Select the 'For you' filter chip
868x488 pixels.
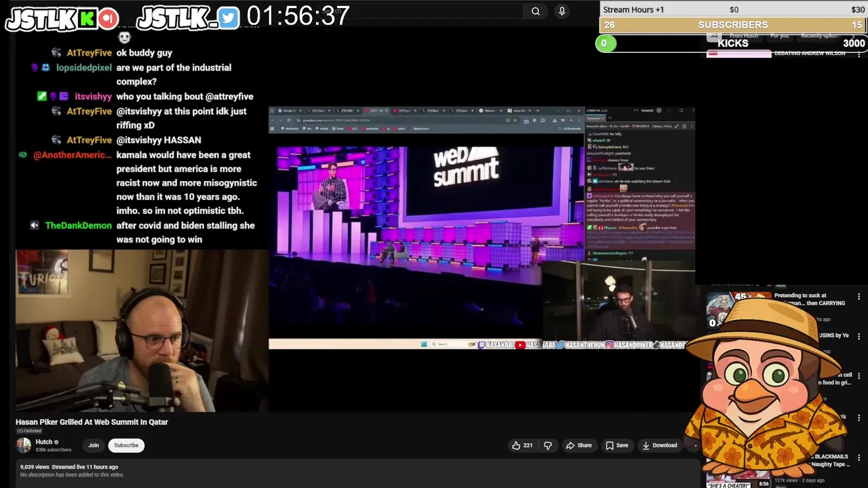click(x=779, y=35)
